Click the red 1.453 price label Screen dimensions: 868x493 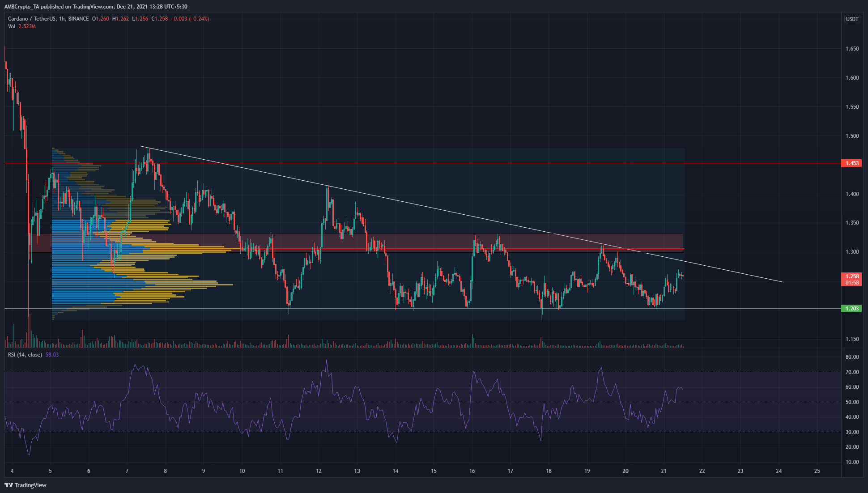(851, 163)
